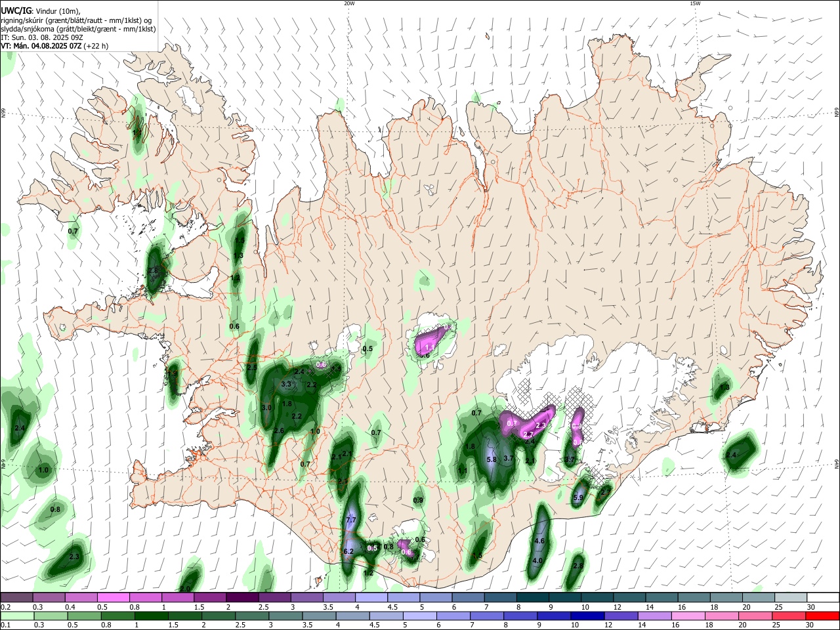Select the 5.9 precipitation value in southeast

coord(578,498)
